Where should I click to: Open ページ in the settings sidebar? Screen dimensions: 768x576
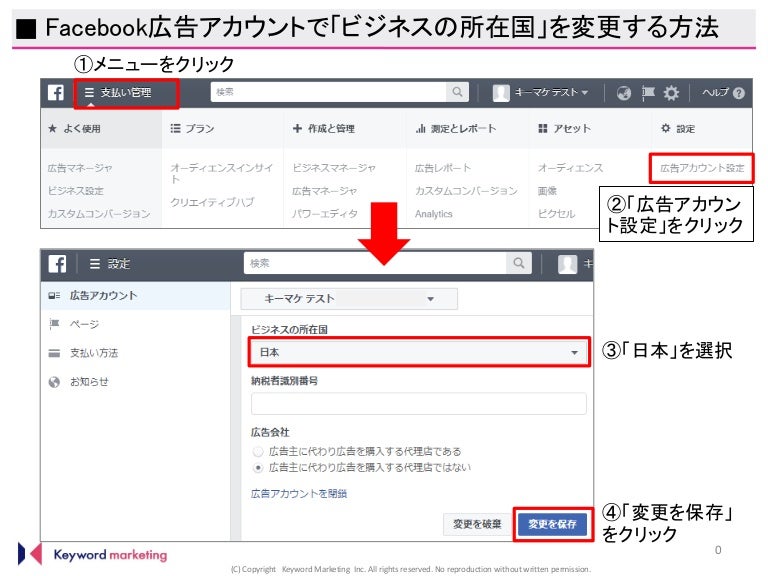(84, 324)
